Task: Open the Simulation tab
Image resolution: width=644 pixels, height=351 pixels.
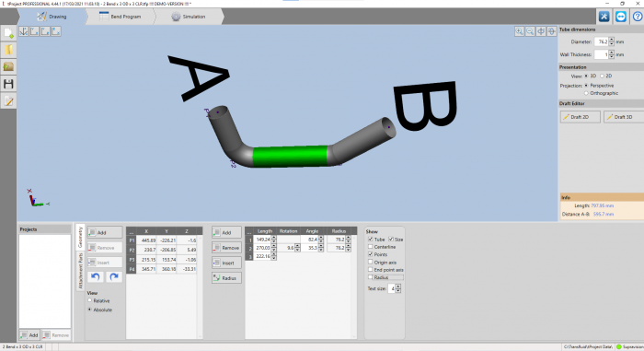Action: pyautogui.click(x=189, y=17)
